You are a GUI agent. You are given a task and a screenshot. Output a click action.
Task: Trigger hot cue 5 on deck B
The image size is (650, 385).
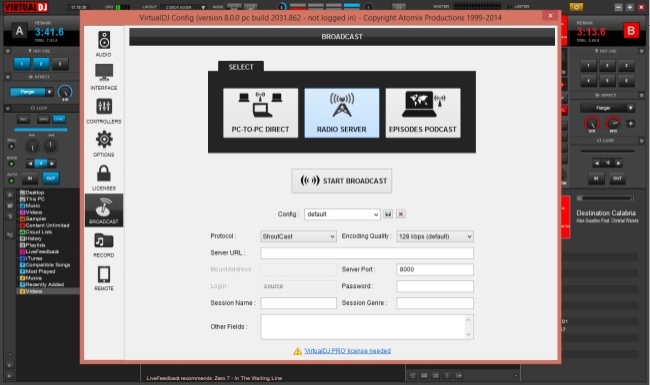point(607,81)
